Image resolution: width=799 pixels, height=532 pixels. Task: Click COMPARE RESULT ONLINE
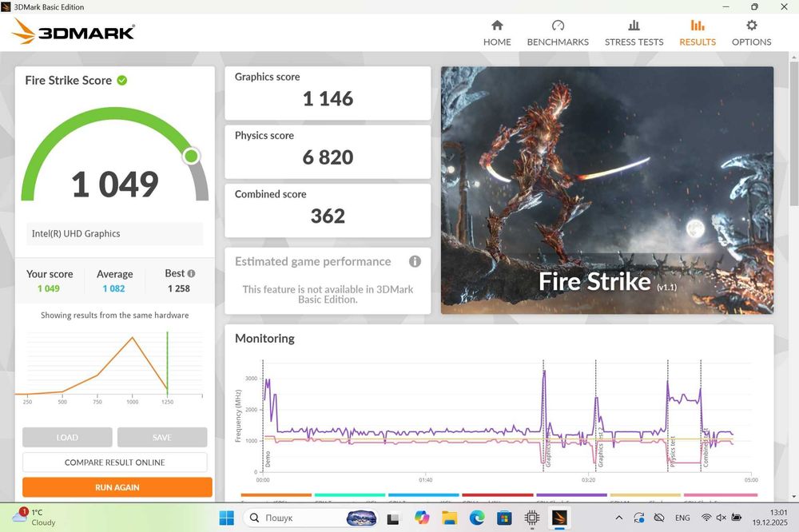tap(114, 463)
